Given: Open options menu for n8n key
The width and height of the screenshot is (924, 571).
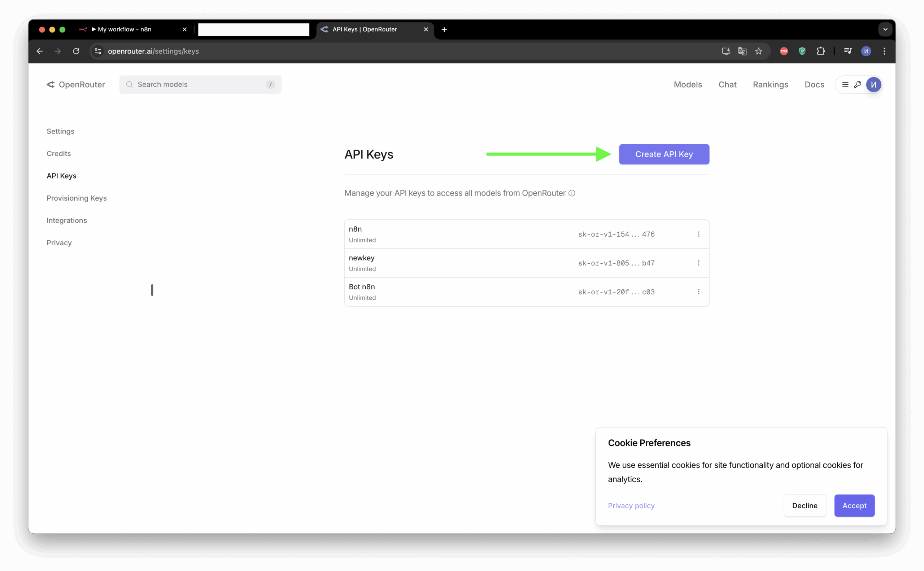Looking at the screenshot, I should tap(698, 234).
